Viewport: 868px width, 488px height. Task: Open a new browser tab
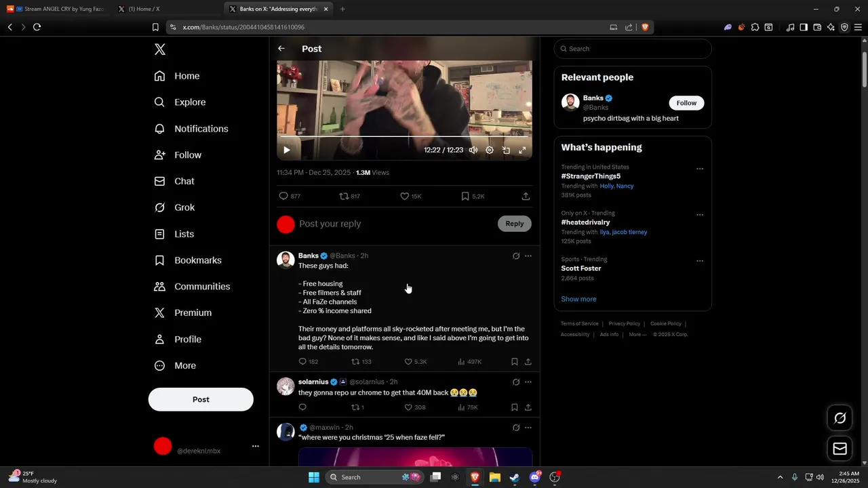pos(342,9)
